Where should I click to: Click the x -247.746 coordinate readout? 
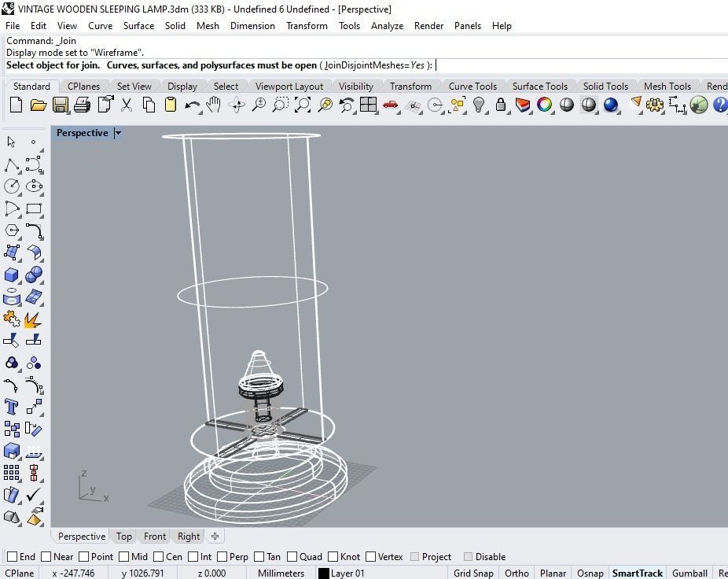(73, 573)
